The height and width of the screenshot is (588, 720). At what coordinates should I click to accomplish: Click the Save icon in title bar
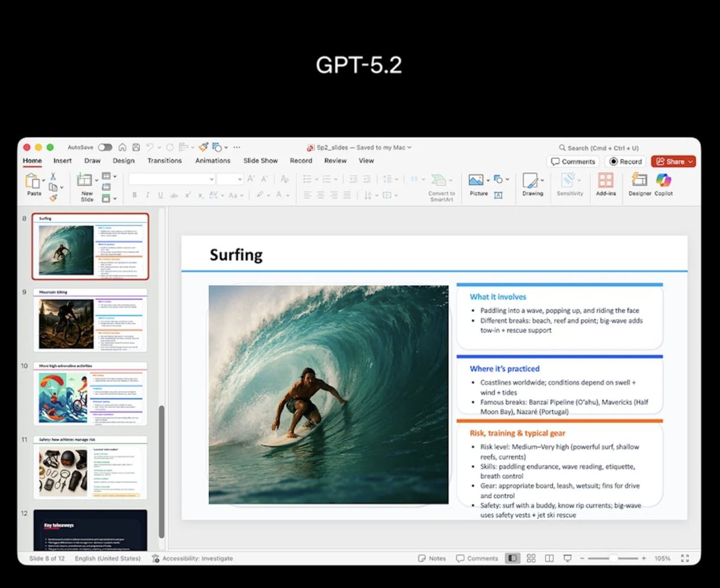pos(136,147)
